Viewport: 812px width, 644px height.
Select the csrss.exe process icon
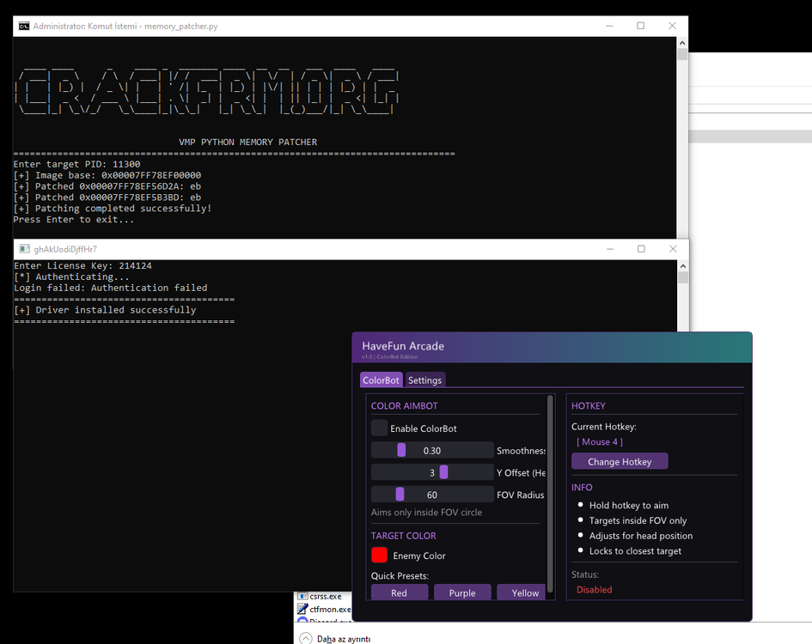point(302,596)
